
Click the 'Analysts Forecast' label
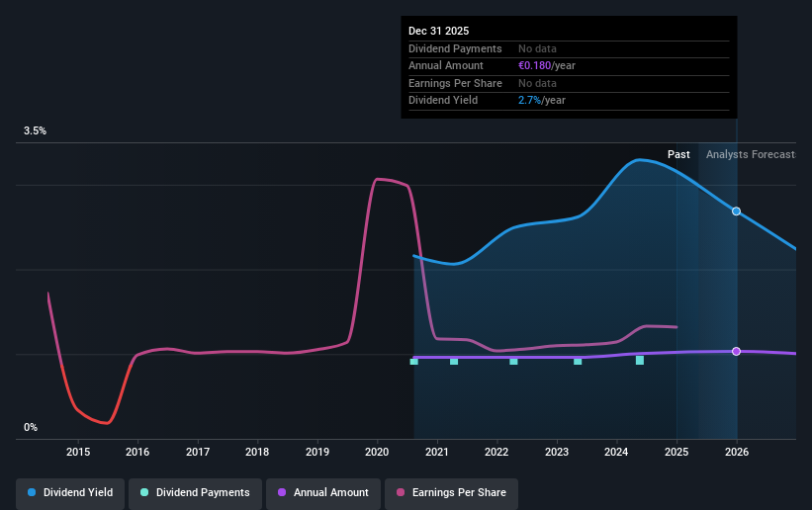(751, 154)
